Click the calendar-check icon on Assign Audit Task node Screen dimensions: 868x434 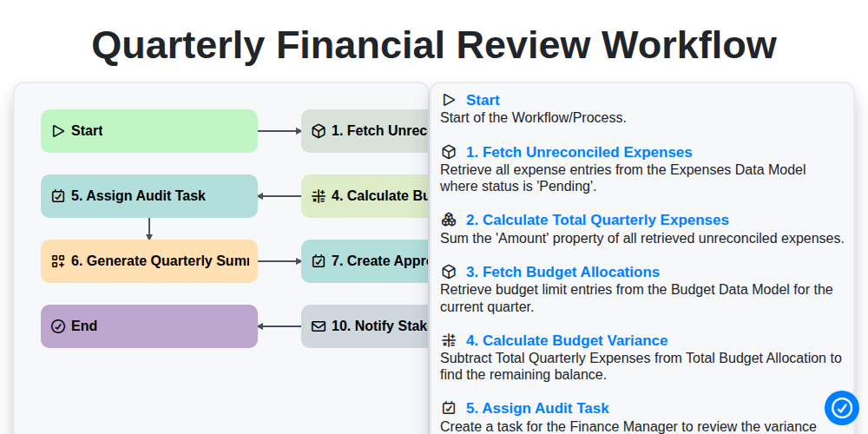click(x=58, y=196)
